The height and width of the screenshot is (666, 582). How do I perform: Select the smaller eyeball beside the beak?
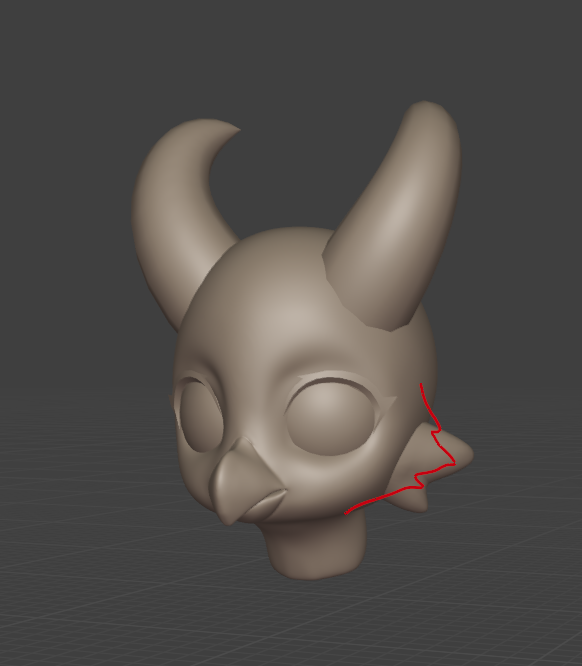coord(200,414)
